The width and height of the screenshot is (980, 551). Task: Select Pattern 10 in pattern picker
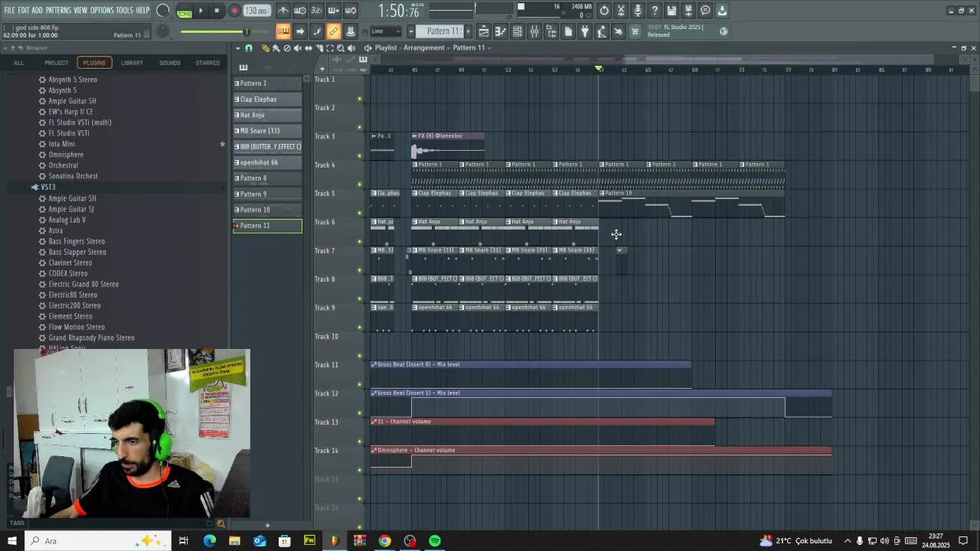tap(267, 210)
